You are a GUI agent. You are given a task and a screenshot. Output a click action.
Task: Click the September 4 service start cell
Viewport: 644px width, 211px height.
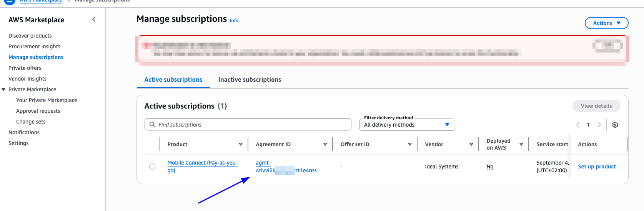pyautogui.click(x=552, y=166)
